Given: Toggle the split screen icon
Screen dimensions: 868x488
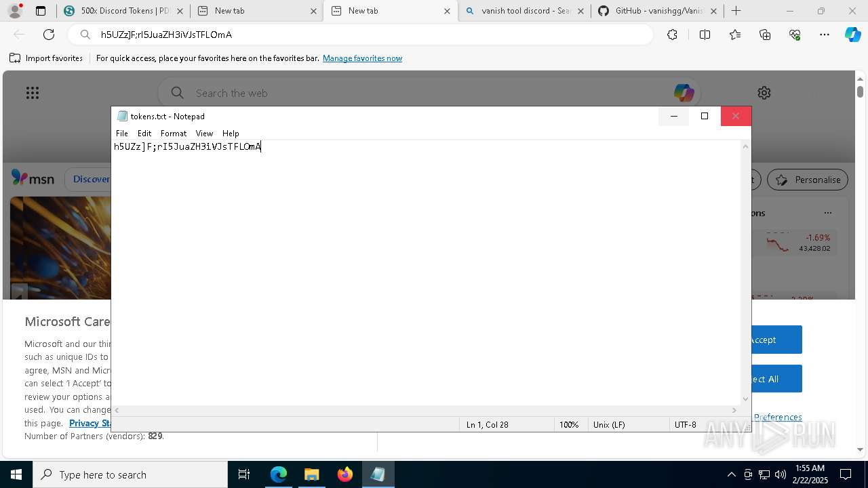Looking at the screenshot, I should [705, 35].
